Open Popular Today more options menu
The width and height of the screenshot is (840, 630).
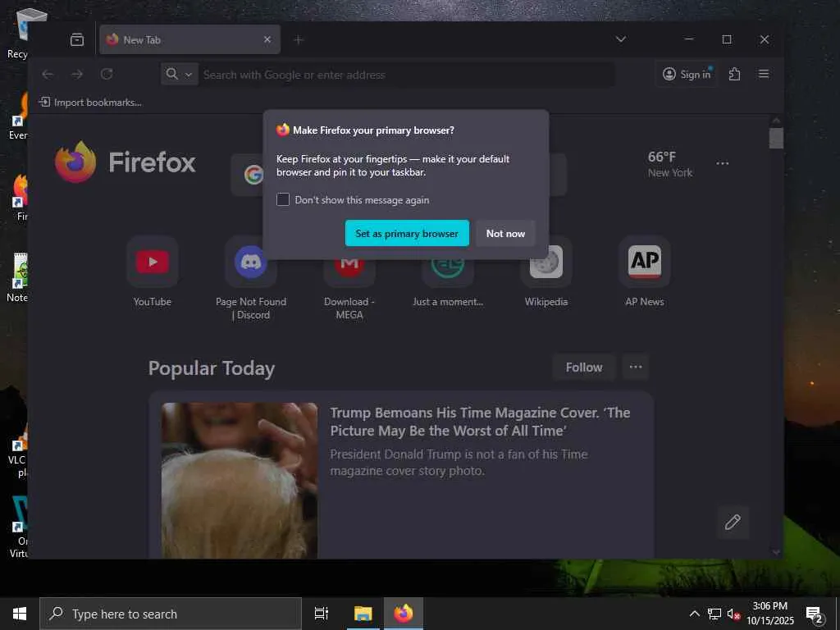[636, 367]
